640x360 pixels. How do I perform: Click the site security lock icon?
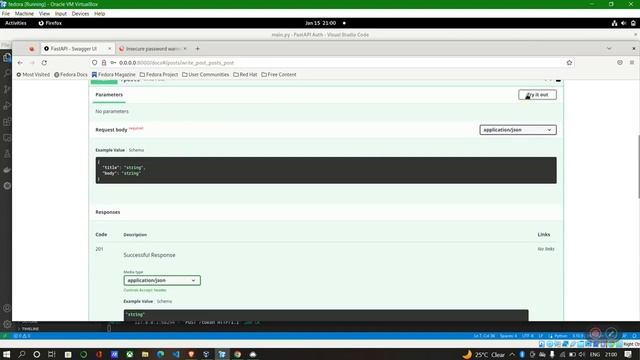(104, 63)
